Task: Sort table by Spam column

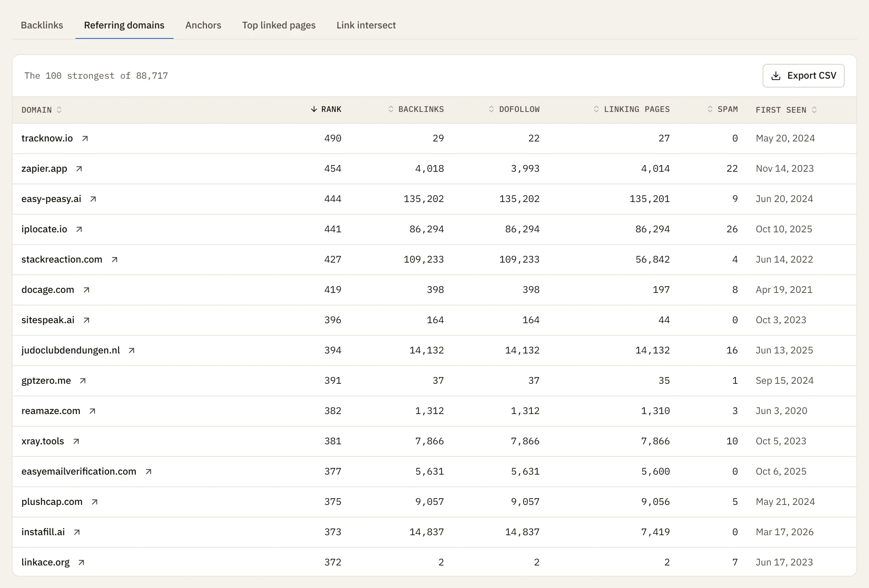Action: [x=722, y=109]
